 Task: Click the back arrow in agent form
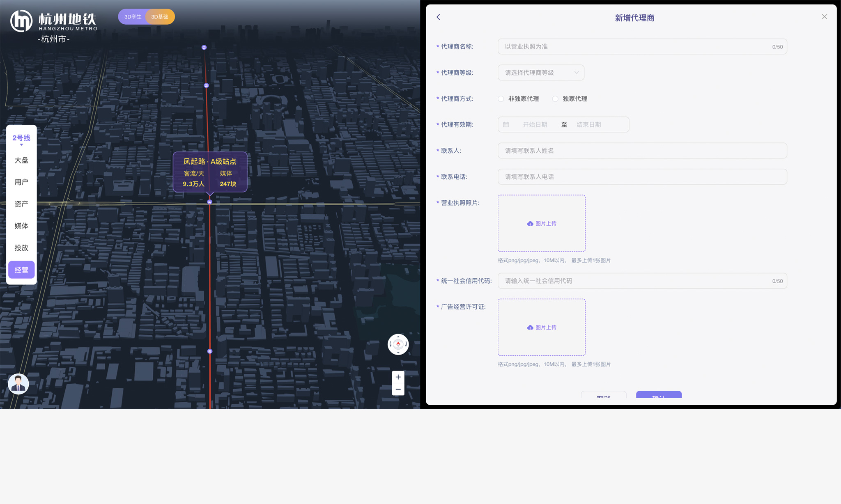[438, 17]
